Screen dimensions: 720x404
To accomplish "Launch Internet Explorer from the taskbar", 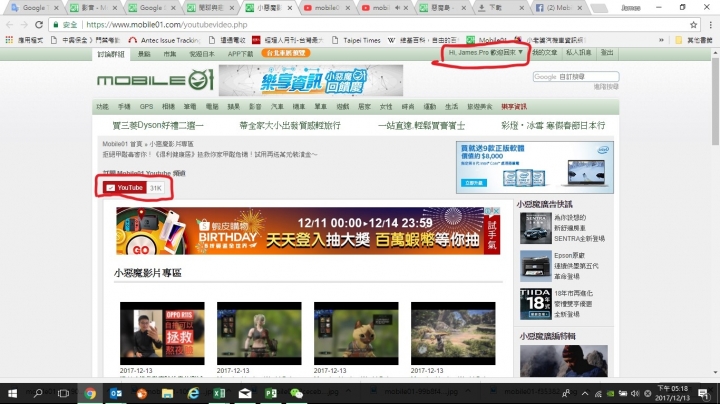I will (194, 393).
